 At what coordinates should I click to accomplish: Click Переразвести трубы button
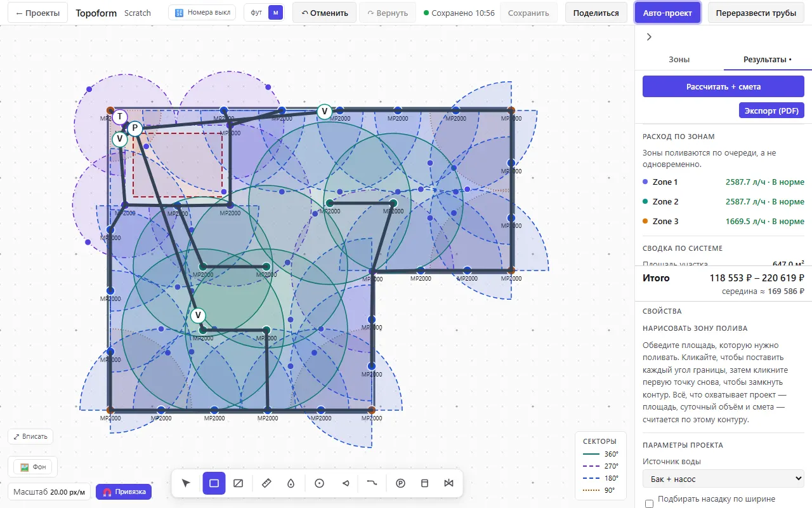pyautogui.click(x=756, y=13)
